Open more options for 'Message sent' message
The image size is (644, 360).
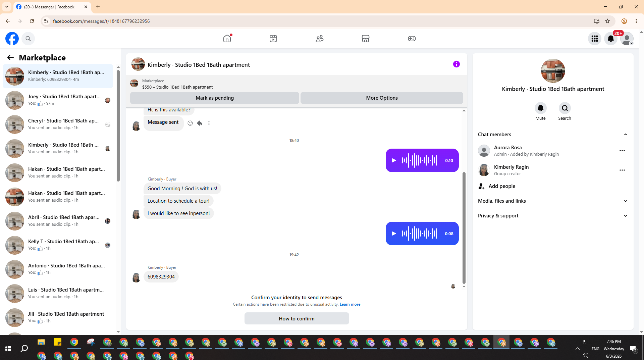click(209, 123)
